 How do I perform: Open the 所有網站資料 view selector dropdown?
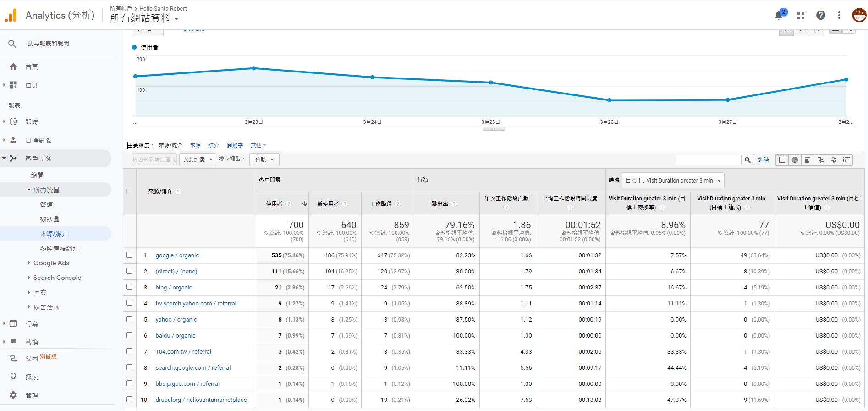[x=144, y=18]
